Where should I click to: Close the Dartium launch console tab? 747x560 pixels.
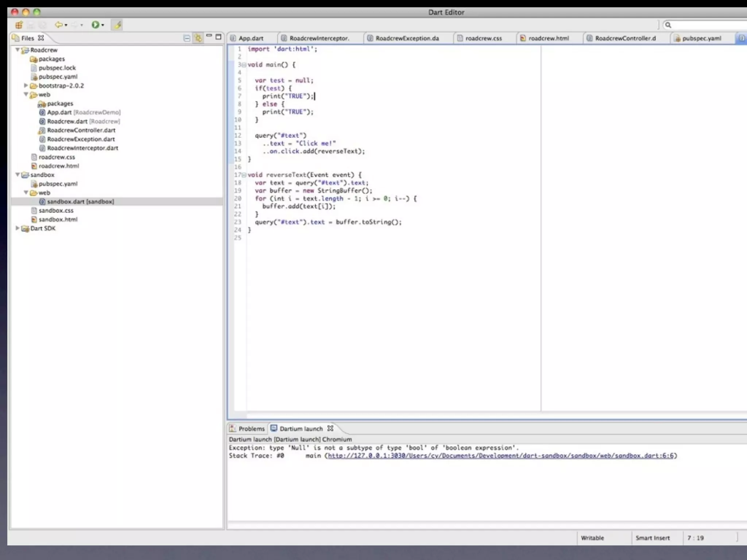point(330,428)
